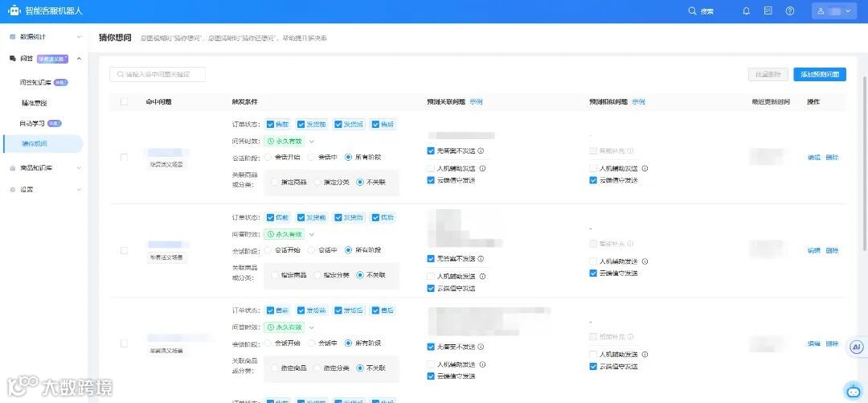Click info icon beside first row's 智能补充
This screenshot has width=868, height=403.
630,150
